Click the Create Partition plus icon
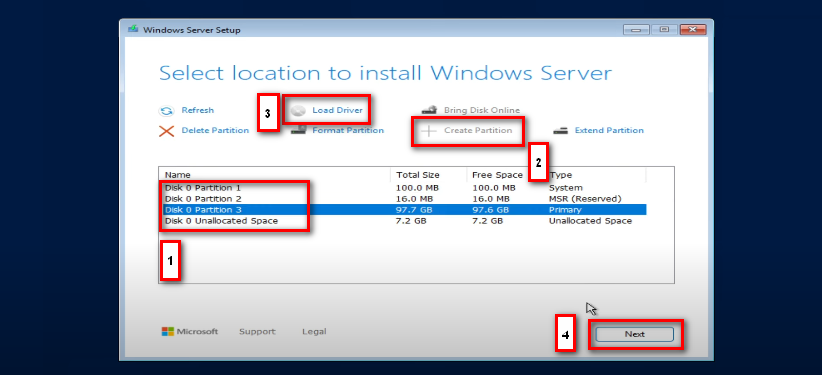This screenshot has height=375, width=822. point(429,131)
